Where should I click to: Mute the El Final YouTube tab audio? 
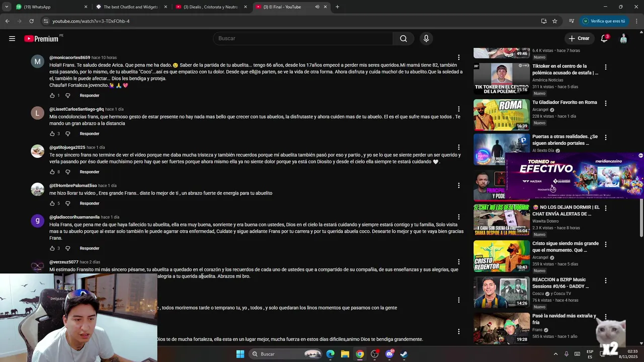317,7
